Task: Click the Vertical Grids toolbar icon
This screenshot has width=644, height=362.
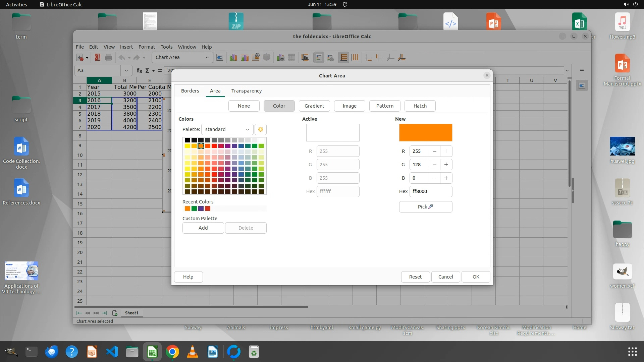Action: (x=355, y=58)
